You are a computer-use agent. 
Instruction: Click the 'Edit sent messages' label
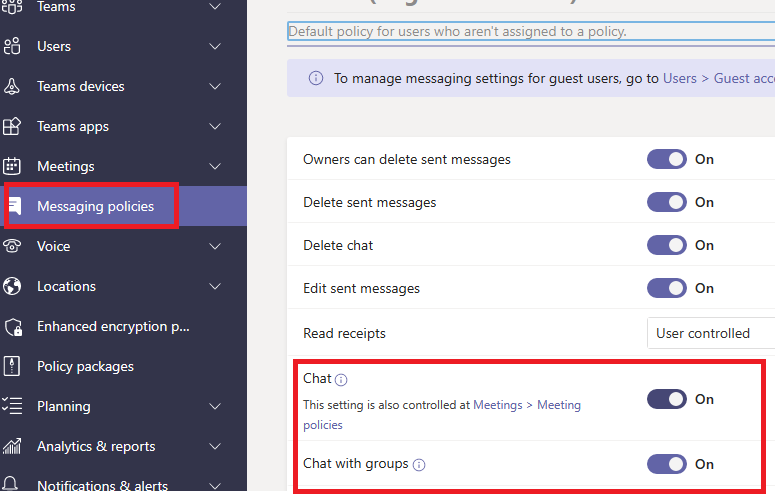(361, 288)
